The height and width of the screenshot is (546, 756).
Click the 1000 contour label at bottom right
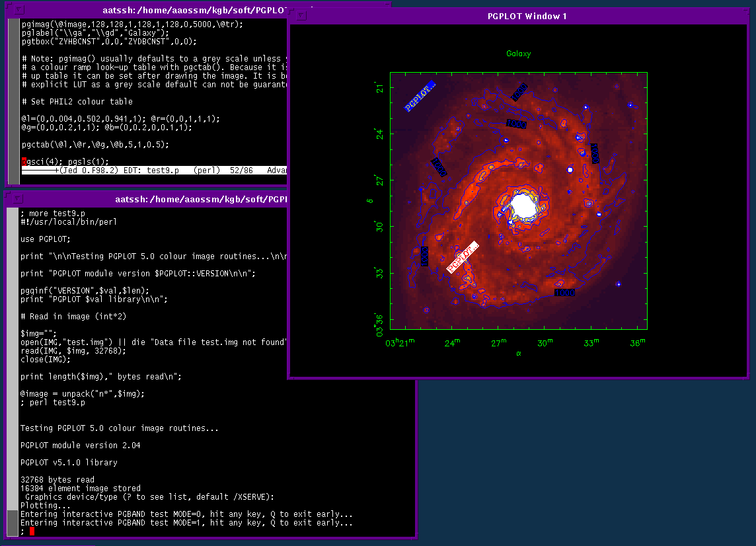click(x=564, y=292)
